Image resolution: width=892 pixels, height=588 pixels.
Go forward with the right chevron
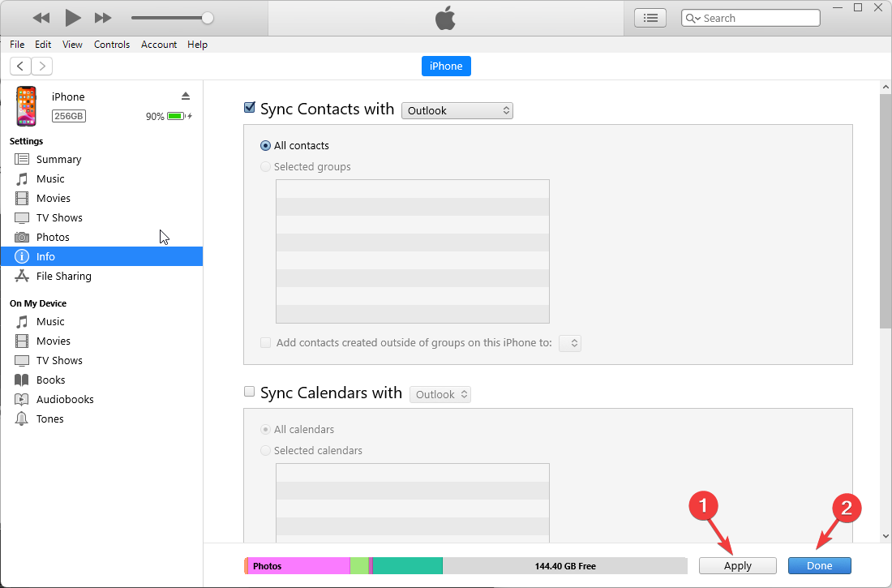point(42,66)
